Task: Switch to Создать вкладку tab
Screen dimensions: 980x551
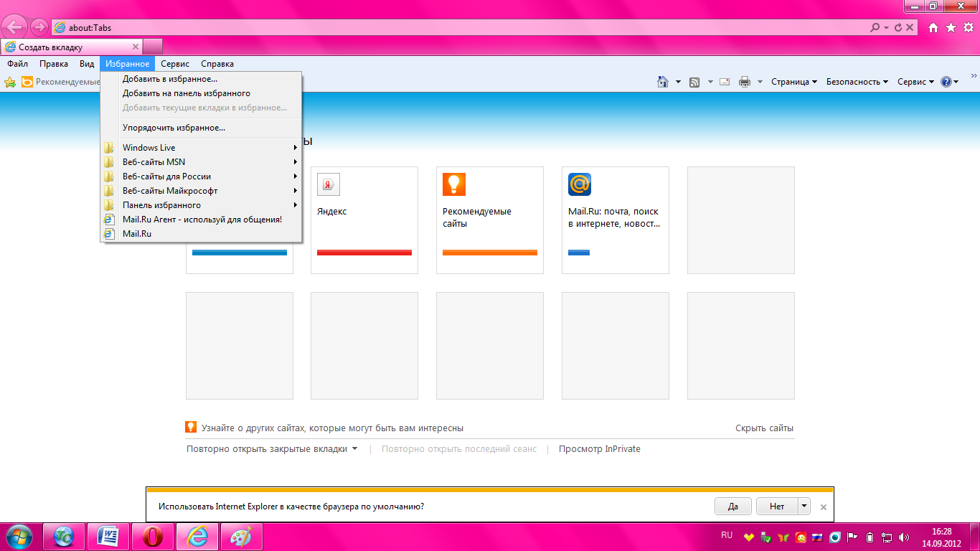Action: coord(72,47)
